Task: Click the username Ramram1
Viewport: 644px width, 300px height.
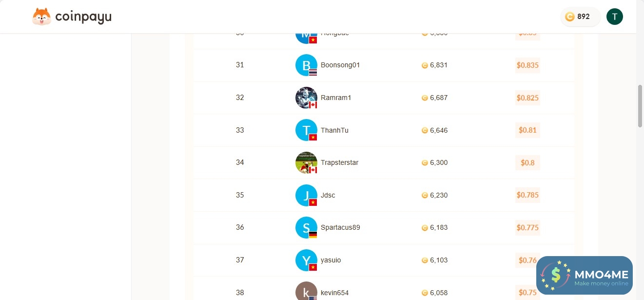Action: pyautogui.click(x=336, y=98)
